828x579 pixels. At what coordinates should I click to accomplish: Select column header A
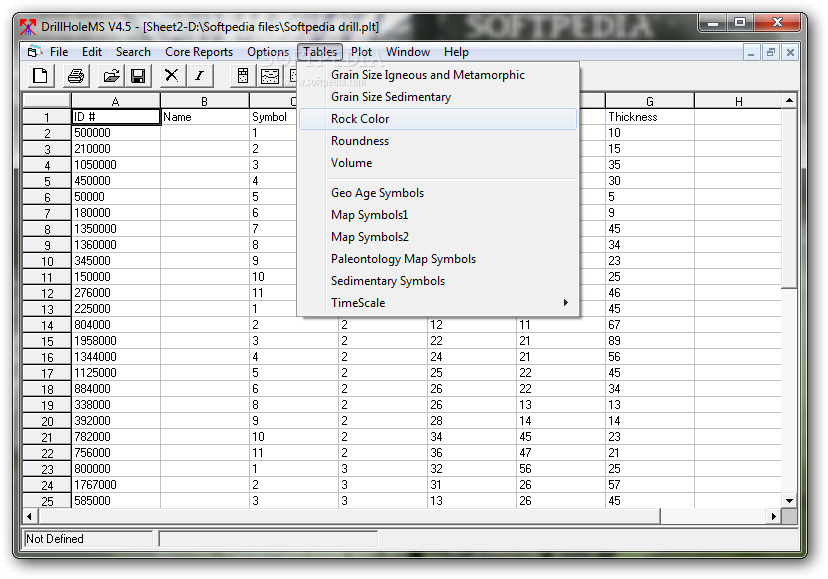coord(115,101)
